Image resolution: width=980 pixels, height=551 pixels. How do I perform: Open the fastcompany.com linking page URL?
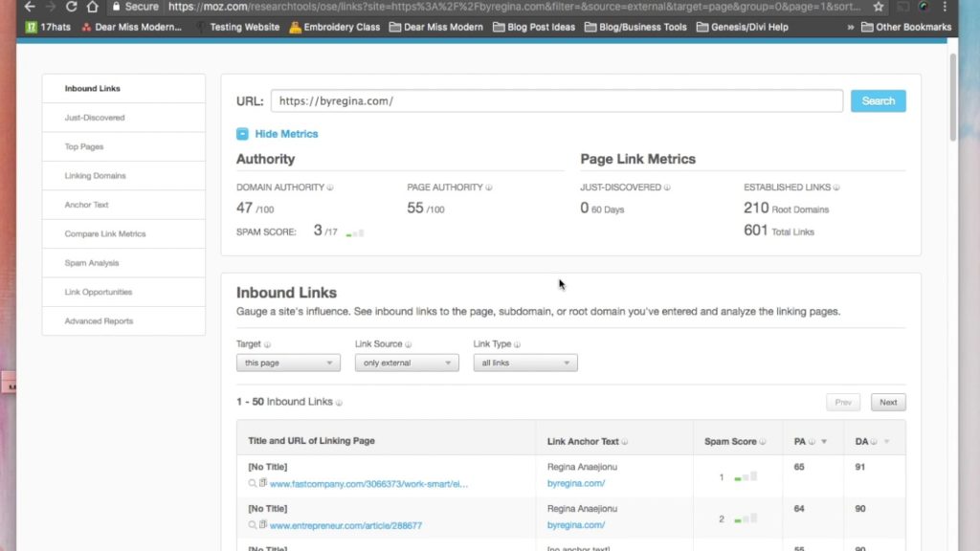click(x=368, y=484)
